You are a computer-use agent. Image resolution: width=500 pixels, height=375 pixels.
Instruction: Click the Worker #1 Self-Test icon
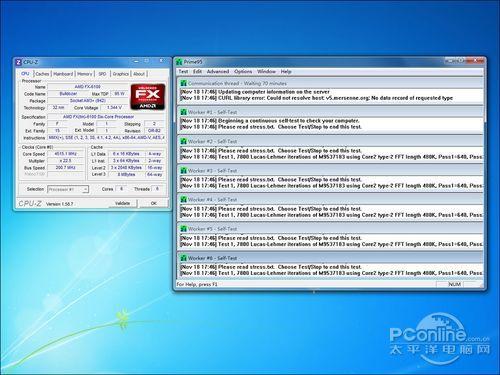pyautogui.click(x=183, y=112)
